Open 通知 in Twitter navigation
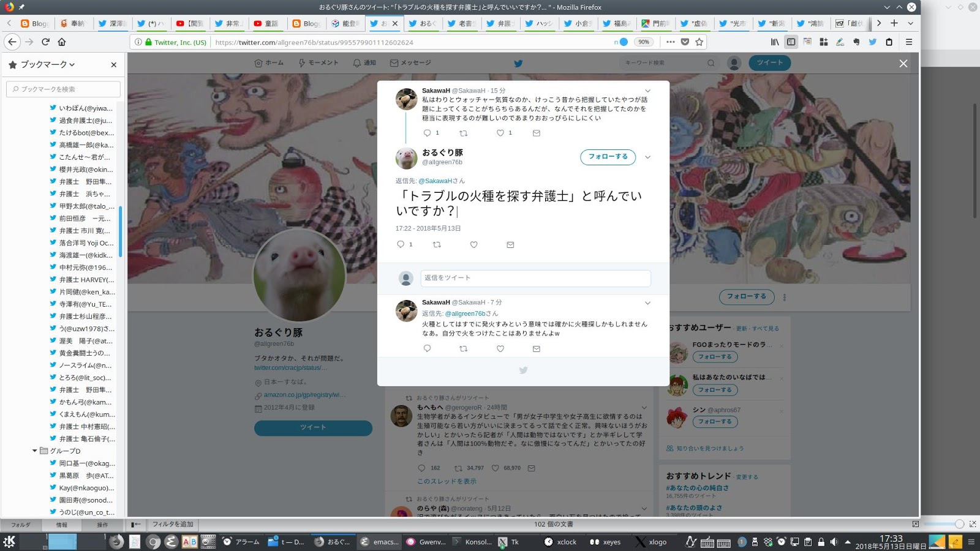The image size is (980, 551). point(364,62)
